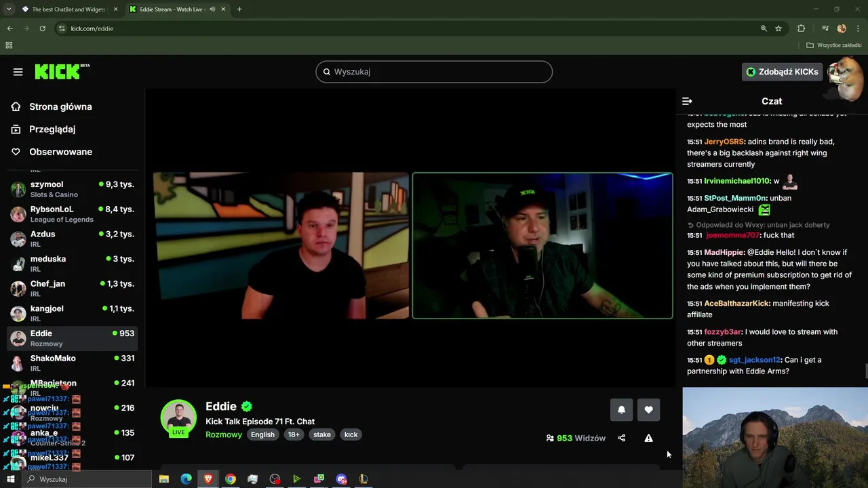The width and height of the screenshot is (868, 488).
Task: Open the browser extensions puzzle icon
Action: [802, 28]
